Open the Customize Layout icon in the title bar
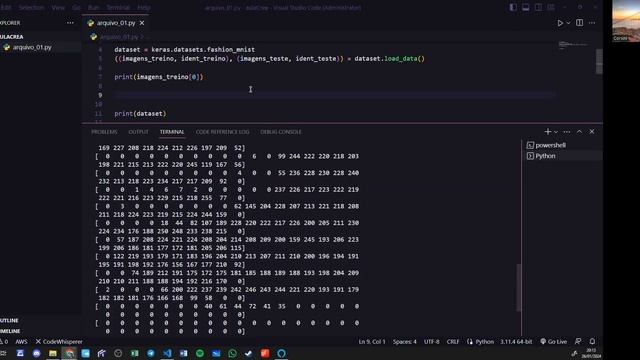The image size is (640, 360). coord(551,7)
